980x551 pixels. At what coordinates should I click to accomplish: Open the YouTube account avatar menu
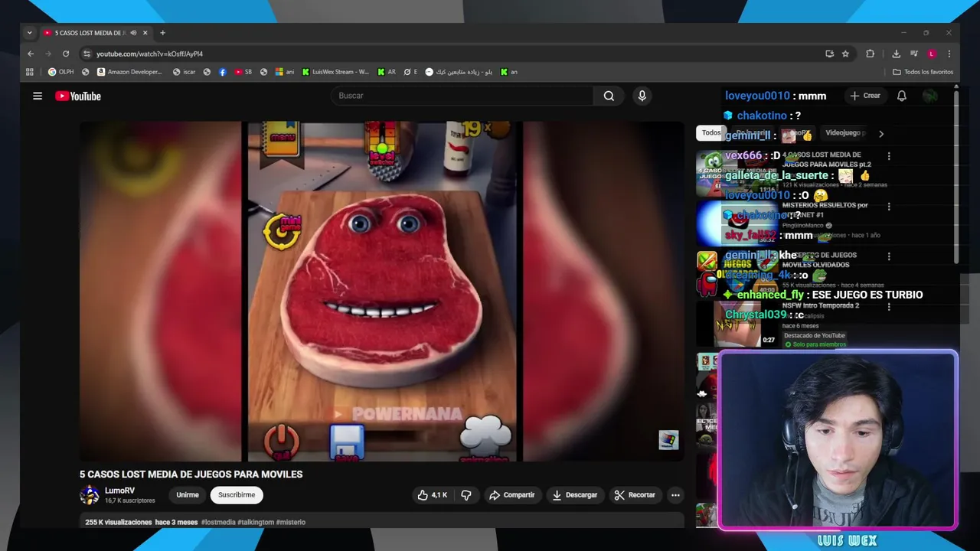coord(930,96)
